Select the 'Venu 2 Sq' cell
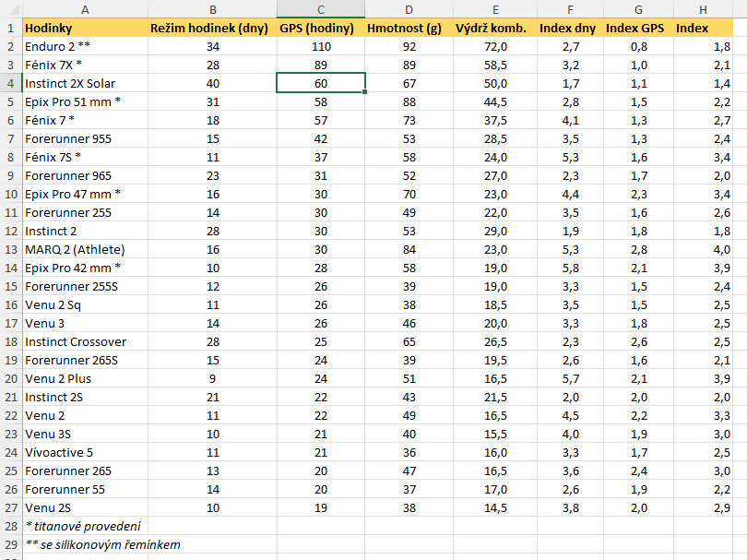 85,305
